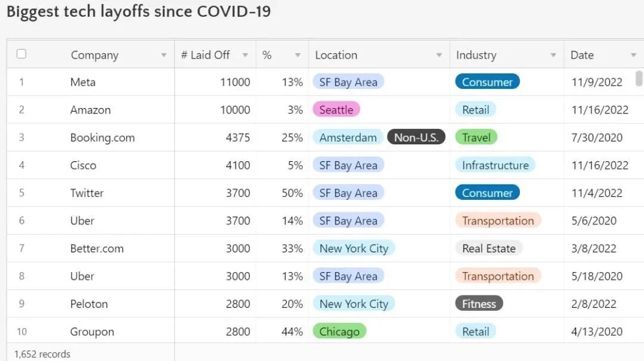This screenshot has height=361, width=644.
Task: Select the Amsterdam location tag
Action: [x=348, y=137]
